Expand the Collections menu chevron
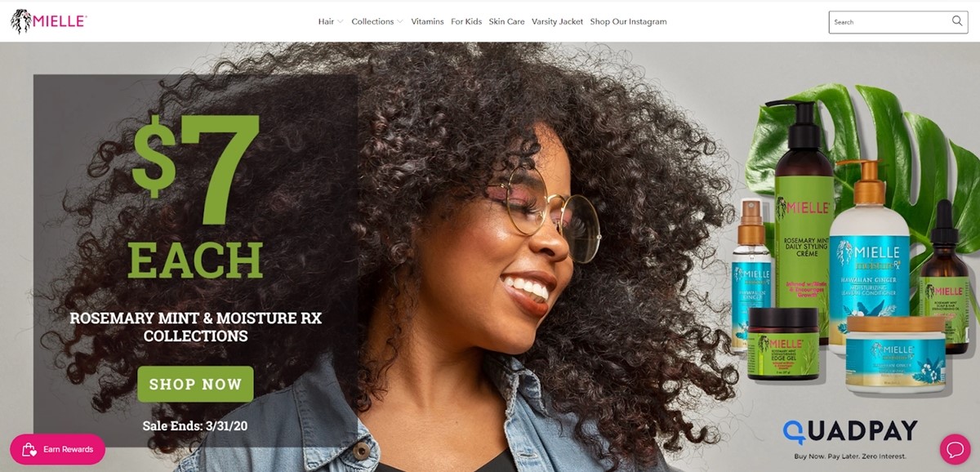Image resolution: width=980 pixels, height=472 pixels. [x=399, y=22]
